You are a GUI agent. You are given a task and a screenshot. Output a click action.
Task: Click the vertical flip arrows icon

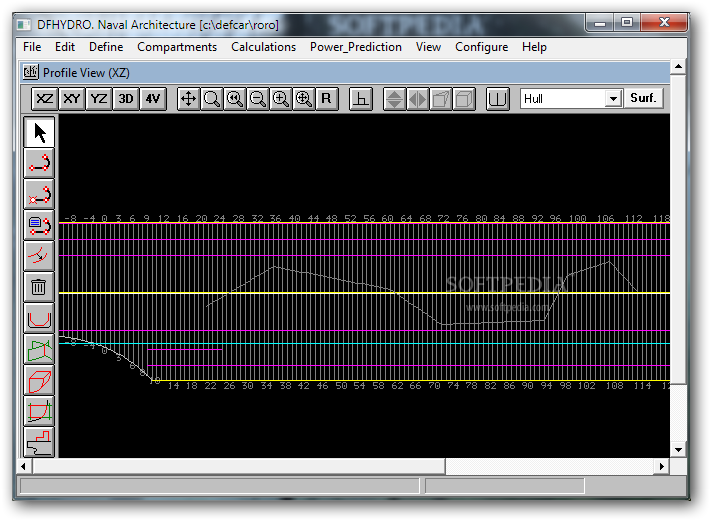(394, 99)
